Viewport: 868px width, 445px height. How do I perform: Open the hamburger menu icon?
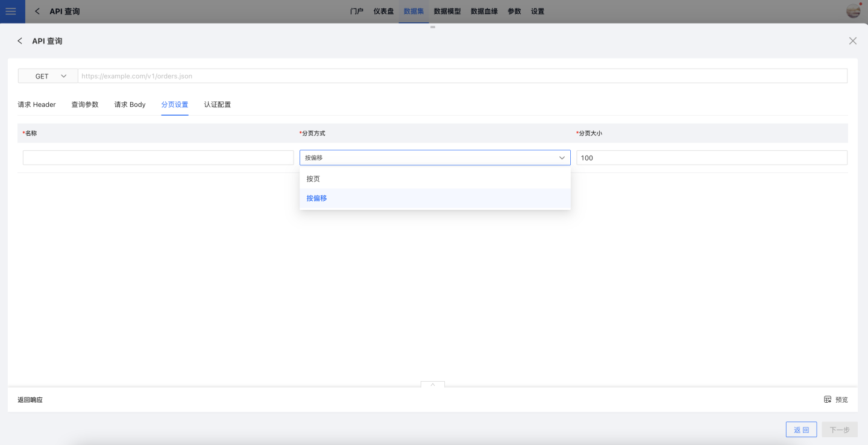(11, 11)
